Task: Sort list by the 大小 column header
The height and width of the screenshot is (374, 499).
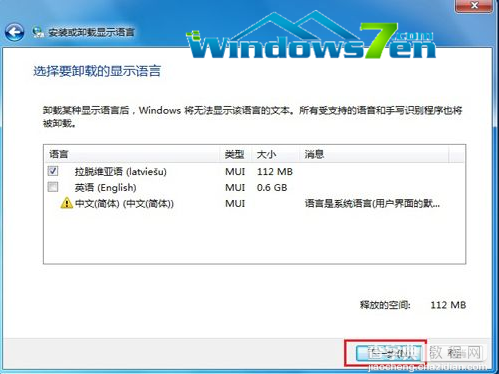Action: pyautogui.click(x=276, y=154)
